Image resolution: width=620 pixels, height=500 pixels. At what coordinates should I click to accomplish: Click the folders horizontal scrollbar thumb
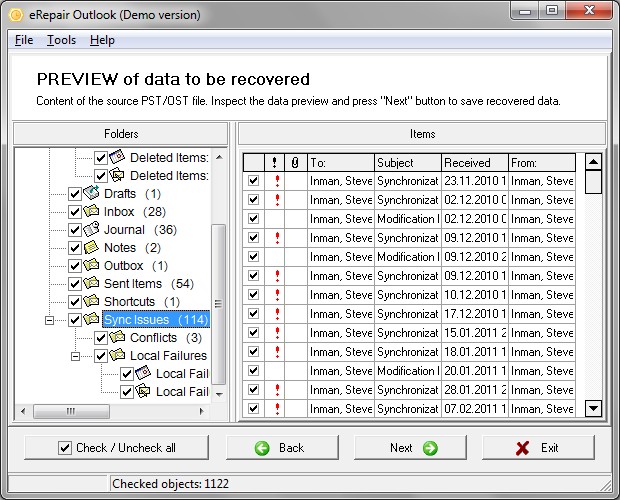71,411
